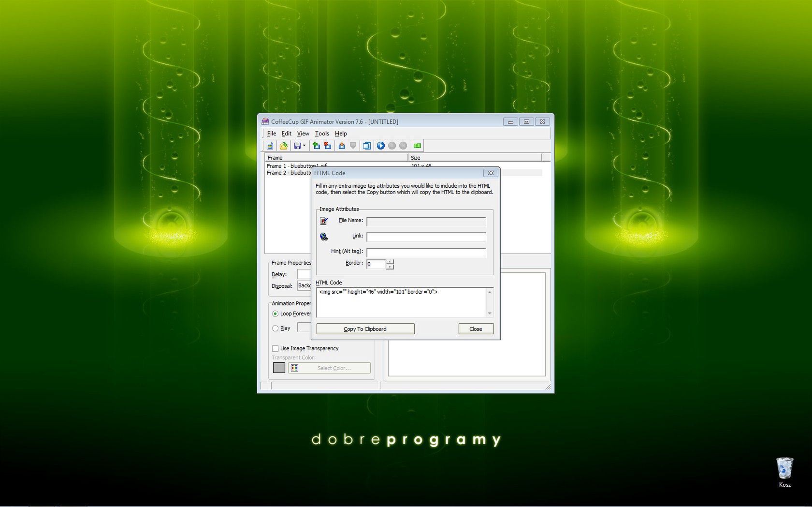Click the duplicate windows toolbar icon
Screen dimensions: 812x507
point(367,146)
